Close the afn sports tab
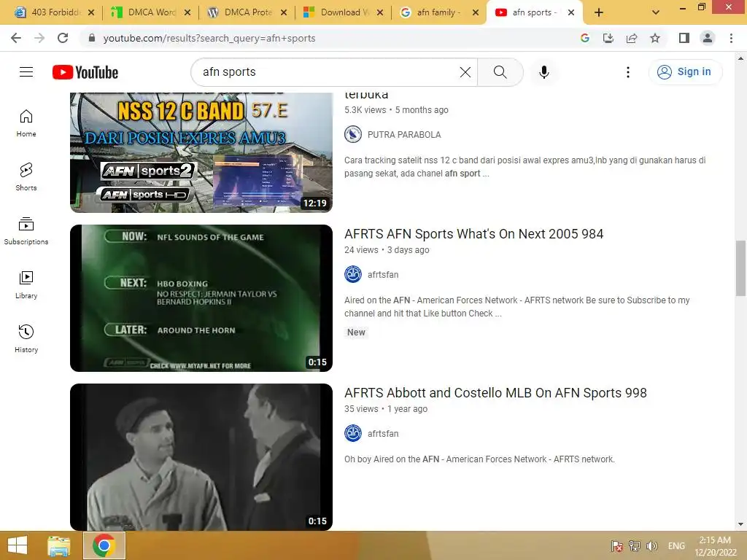Screen dimensions: 747x560 pyautogui.click(x=571, y=12)
